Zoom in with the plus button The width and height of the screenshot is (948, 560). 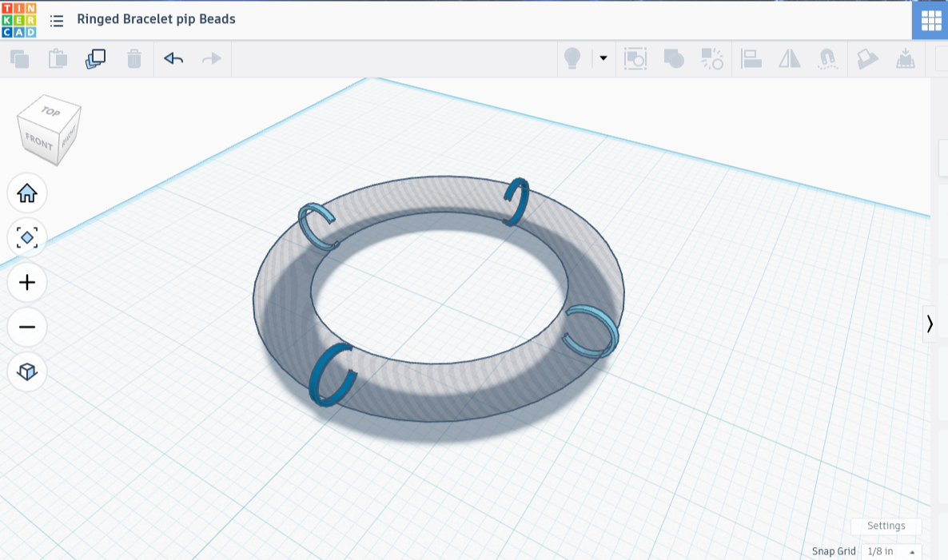[27, 283]
